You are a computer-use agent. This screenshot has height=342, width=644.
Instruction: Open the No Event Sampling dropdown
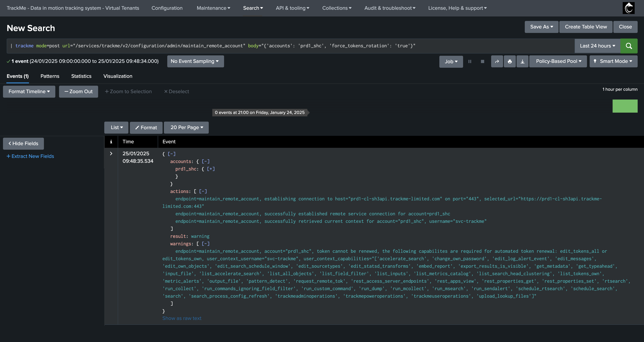[195, 61]
